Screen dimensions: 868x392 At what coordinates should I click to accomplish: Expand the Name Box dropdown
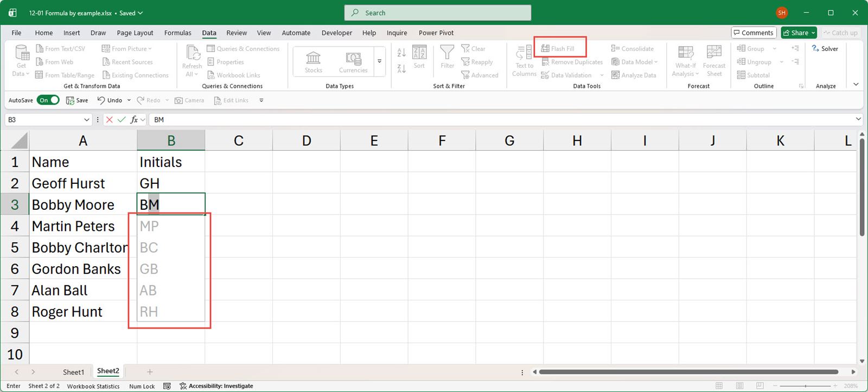click(x=86, y=120)
